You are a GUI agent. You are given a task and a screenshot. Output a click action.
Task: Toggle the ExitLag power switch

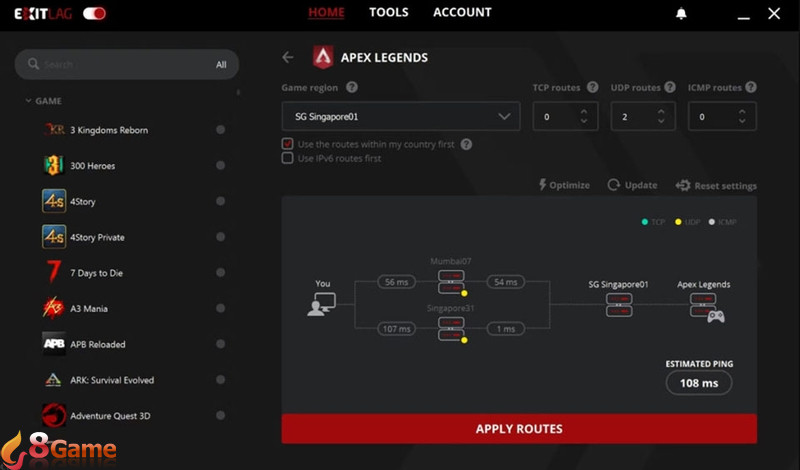coord(94,14)
